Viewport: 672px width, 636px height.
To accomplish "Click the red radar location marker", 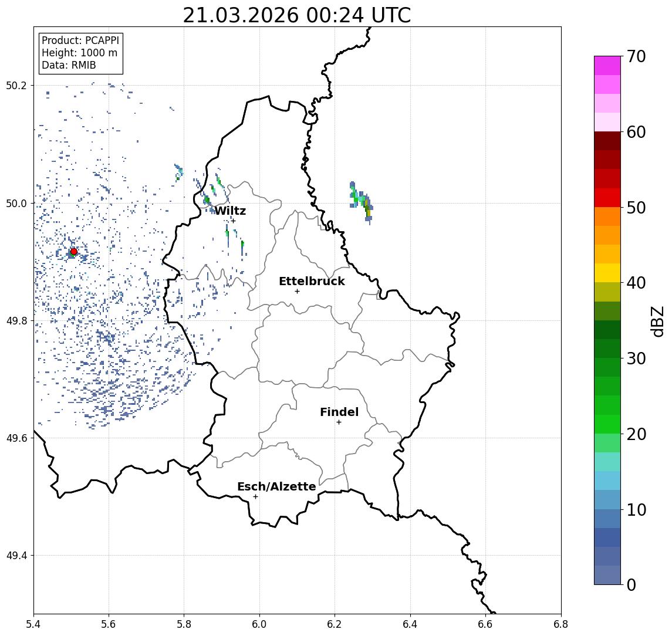I will point(74,252).
